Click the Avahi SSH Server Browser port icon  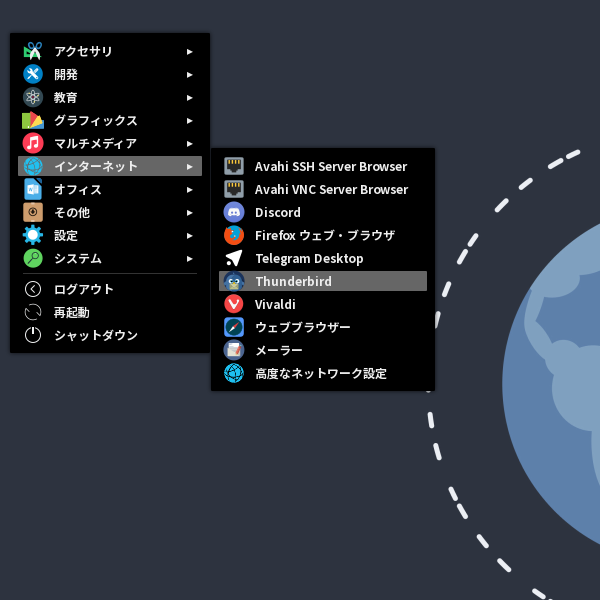[234, 166]
